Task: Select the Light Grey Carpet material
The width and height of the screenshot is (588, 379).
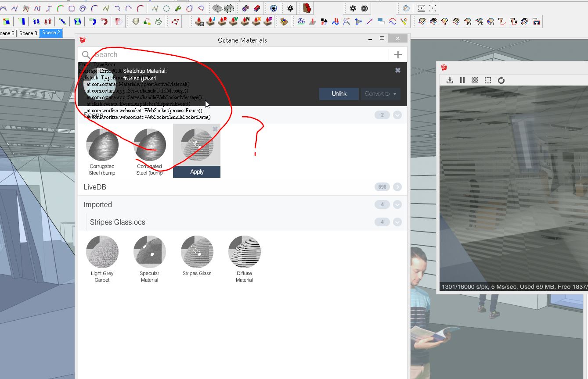Action: click(x=102, y=252)
